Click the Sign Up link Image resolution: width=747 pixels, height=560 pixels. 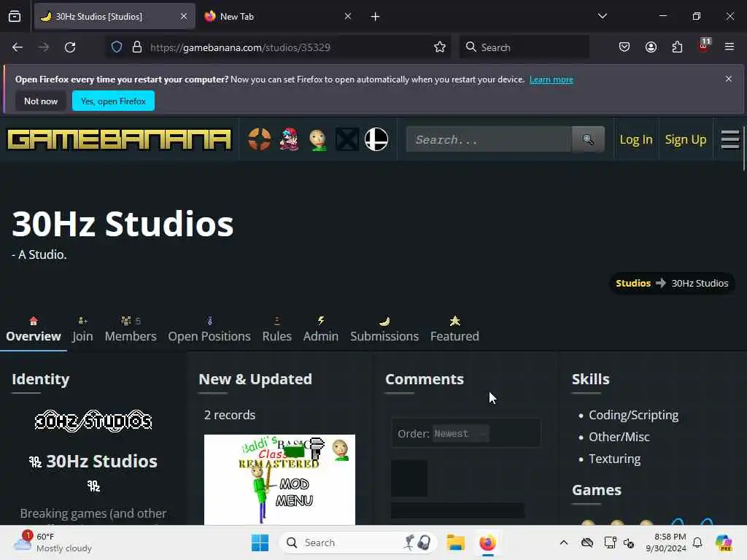[x=686, y=139]
